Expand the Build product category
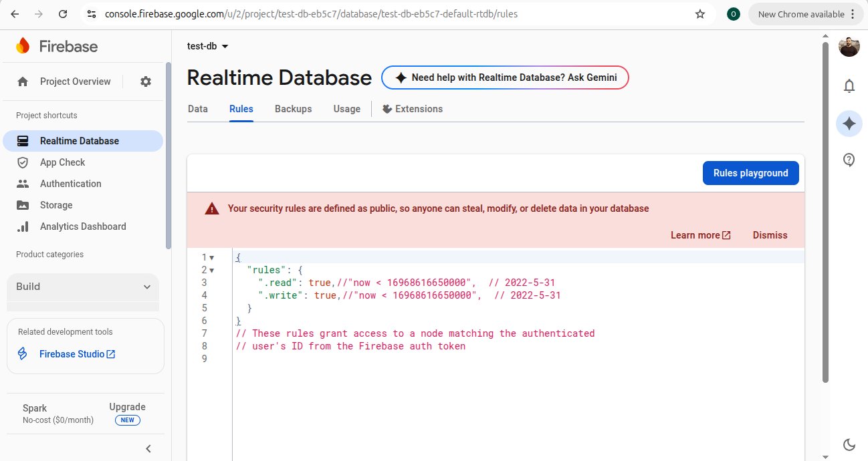Screen dimensions: 868x461 [x=83, y=287]
